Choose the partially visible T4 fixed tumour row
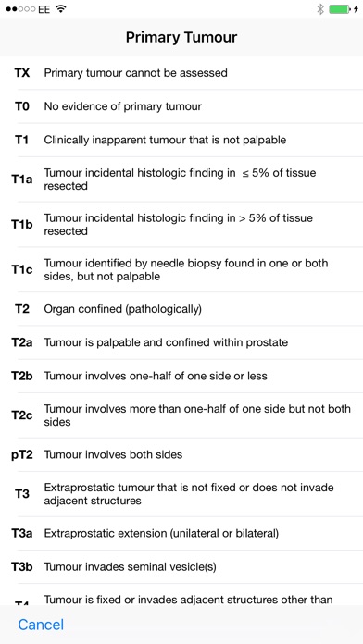This screenshot has width=363, height=644. click(x=181, y=594)
